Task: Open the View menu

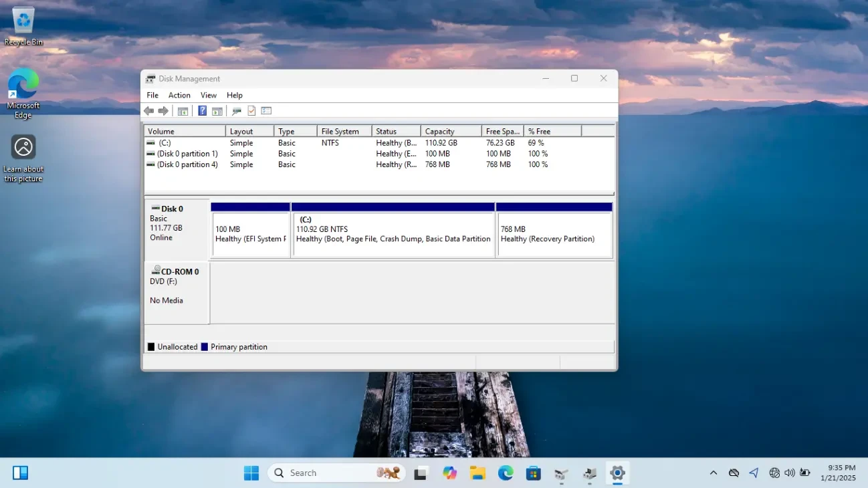Action: (x=208, y=95)
